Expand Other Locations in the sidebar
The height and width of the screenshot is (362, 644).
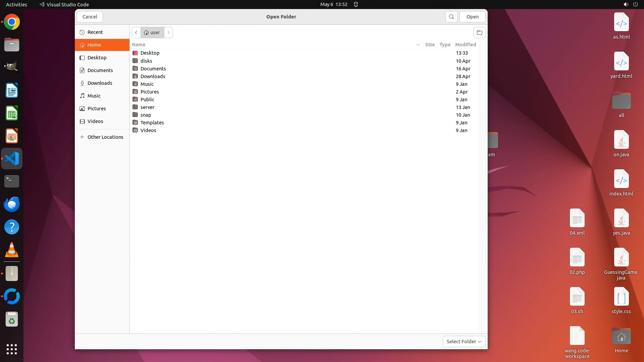105,137
